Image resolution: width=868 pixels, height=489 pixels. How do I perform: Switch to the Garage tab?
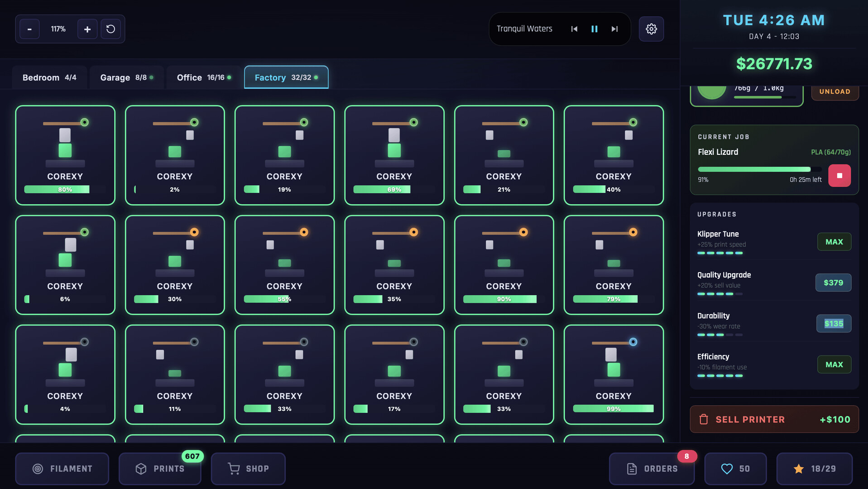point(126,77)
